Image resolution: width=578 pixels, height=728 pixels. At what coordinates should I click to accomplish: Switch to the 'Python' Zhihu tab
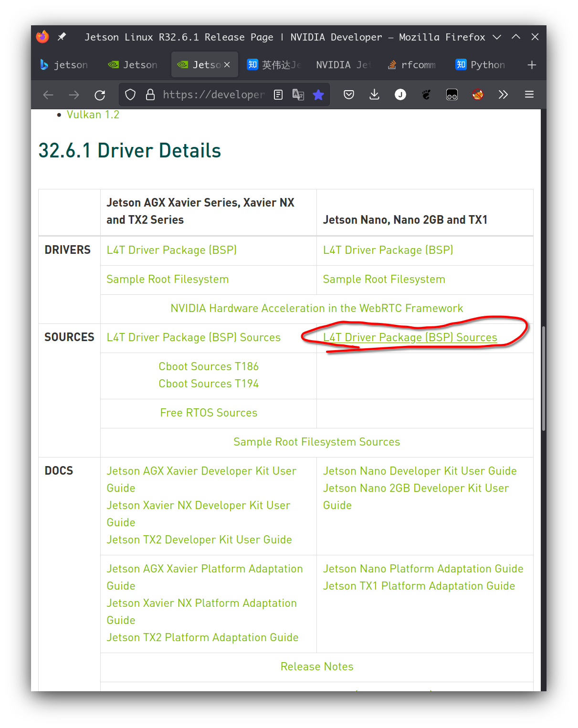pyautogui.click(x=481, y=65)
